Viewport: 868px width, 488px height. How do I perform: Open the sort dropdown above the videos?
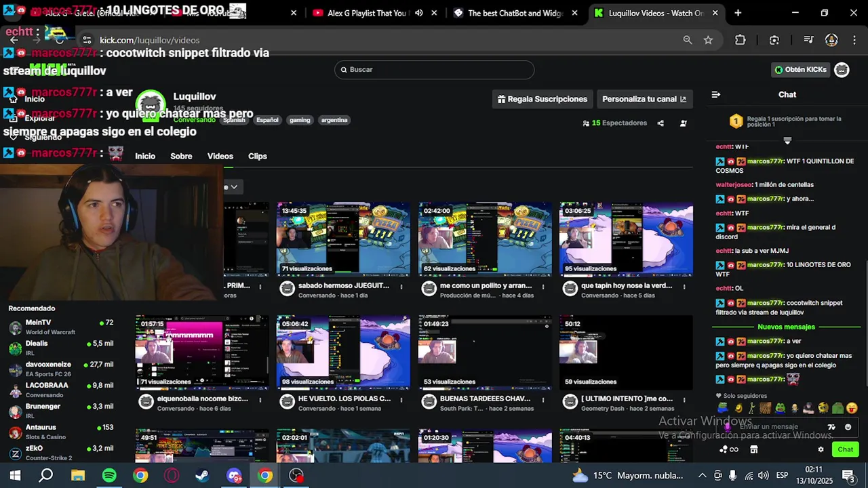[233, 187]
